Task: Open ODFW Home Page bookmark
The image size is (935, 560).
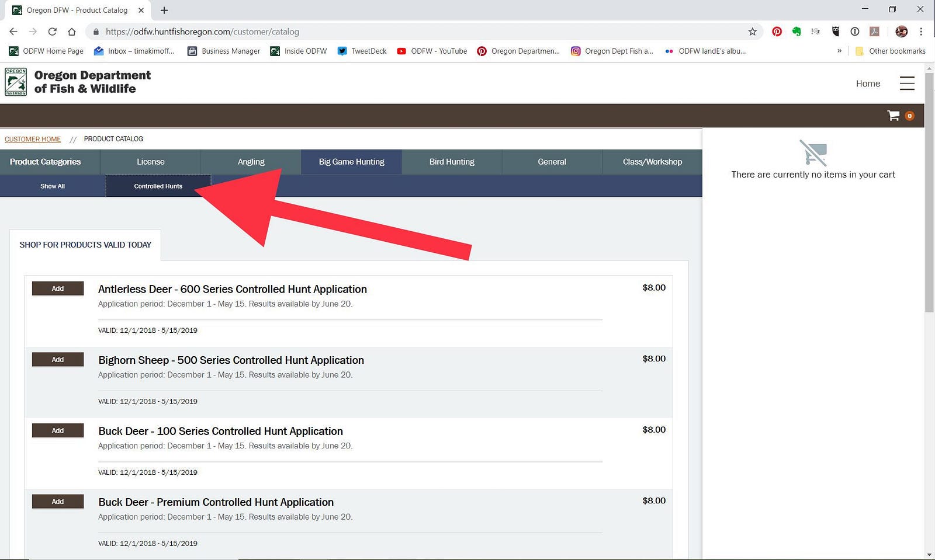Action: tap(46, 51)
